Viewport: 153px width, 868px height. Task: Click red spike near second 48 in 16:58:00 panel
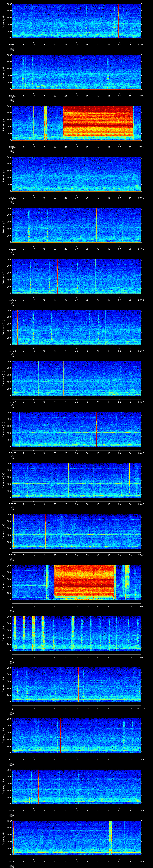pos(116,633)
